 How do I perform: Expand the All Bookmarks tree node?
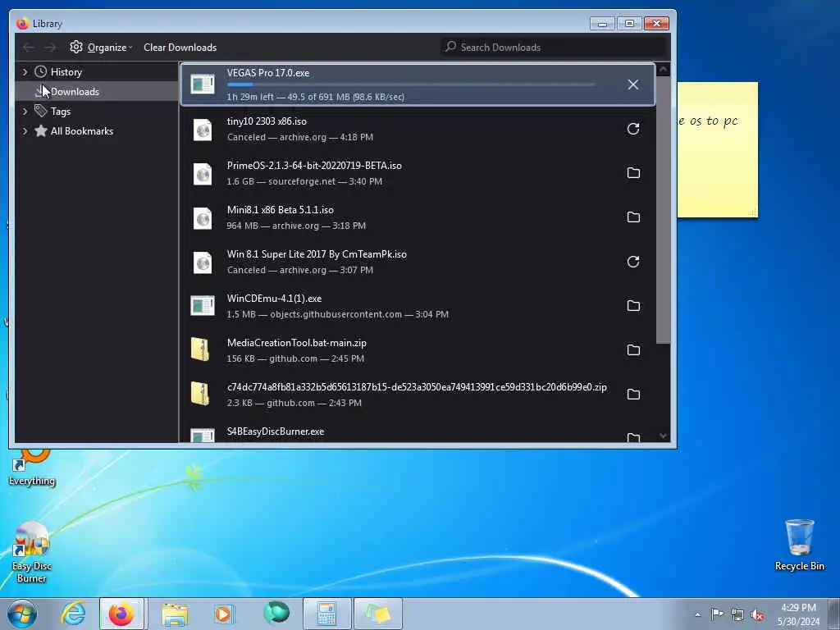click(25, 131)
